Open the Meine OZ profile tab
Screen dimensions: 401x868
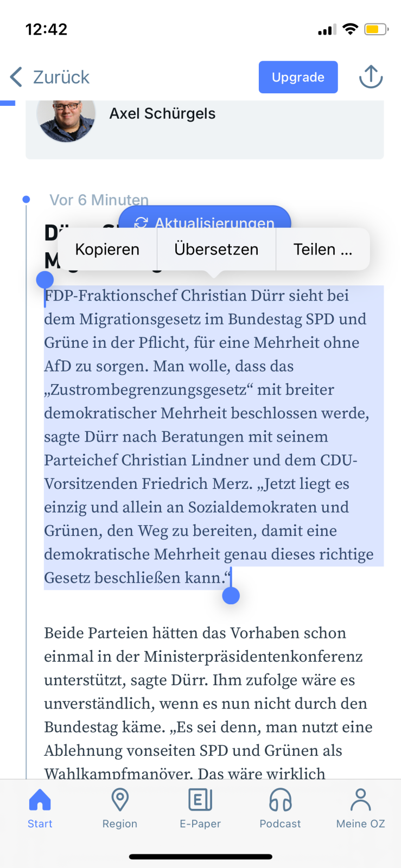pyautogui.click(x=361, y=808)
